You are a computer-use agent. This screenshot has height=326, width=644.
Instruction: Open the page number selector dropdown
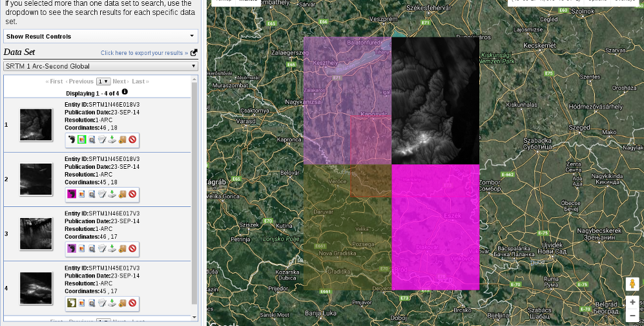103,81
